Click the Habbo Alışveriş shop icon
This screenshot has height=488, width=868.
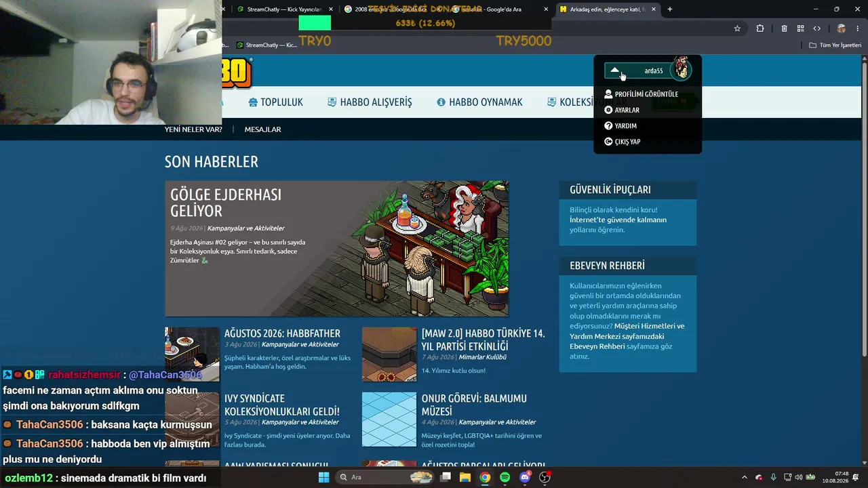pos(332,102)
